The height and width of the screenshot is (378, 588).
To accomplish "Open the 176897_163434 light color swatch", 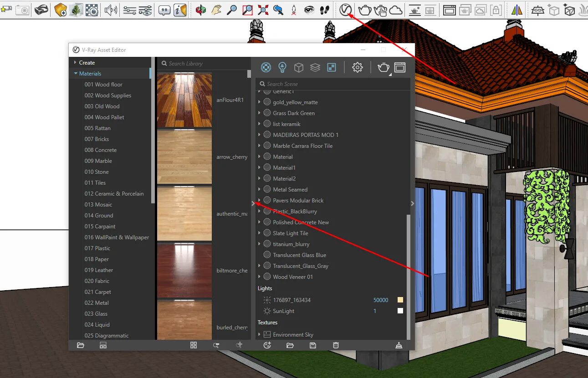I will [x=399, y=300].
